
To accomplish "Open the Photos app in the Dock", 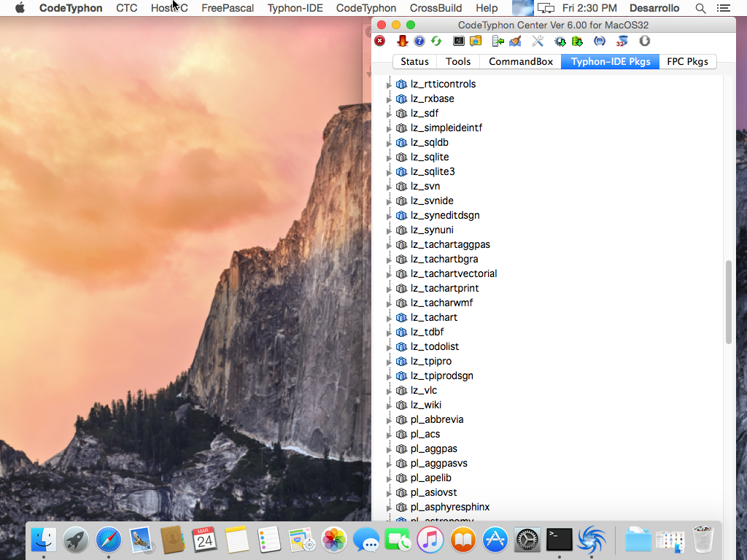I will (x=334, y=540).
